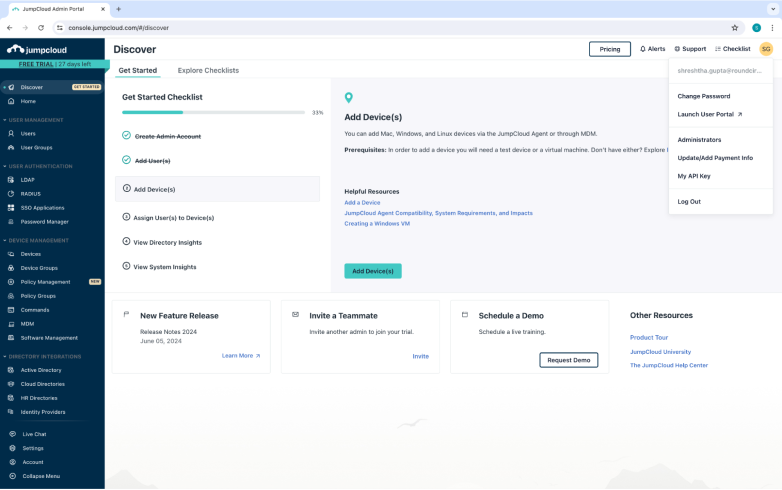The width and height of the screenshot is (782, 490).
Task: Toggle the Create Admin Account checkmark
Action: pos(126,135)
